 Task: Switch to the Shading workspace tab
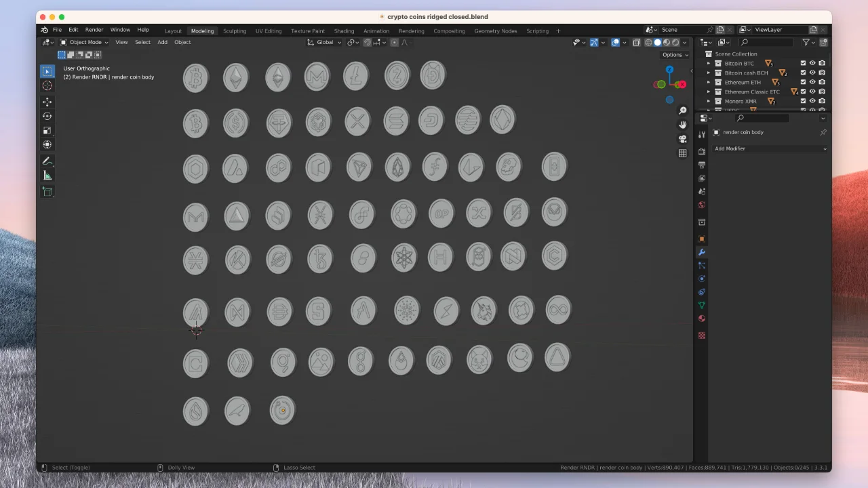pos(344,30)
